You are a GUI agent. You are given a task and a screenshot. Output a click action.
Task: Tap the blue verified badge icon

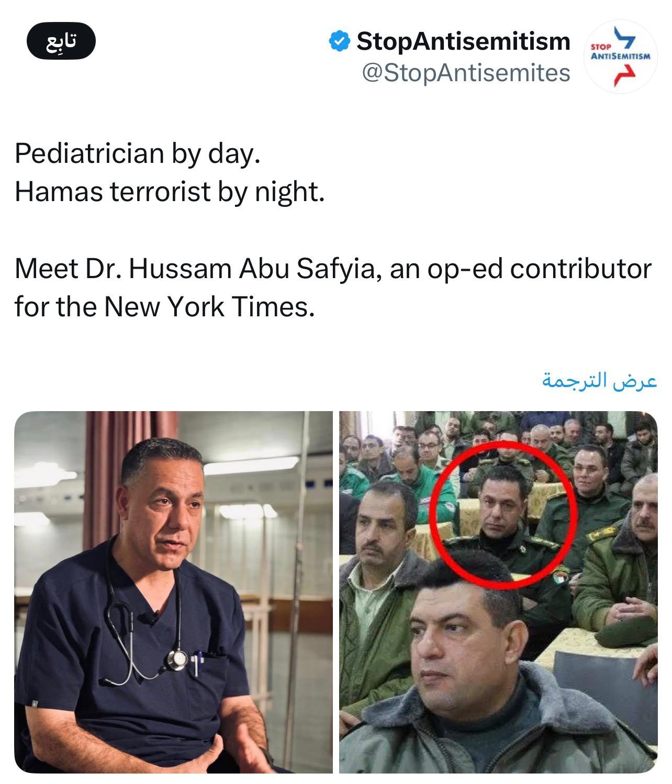339,41
